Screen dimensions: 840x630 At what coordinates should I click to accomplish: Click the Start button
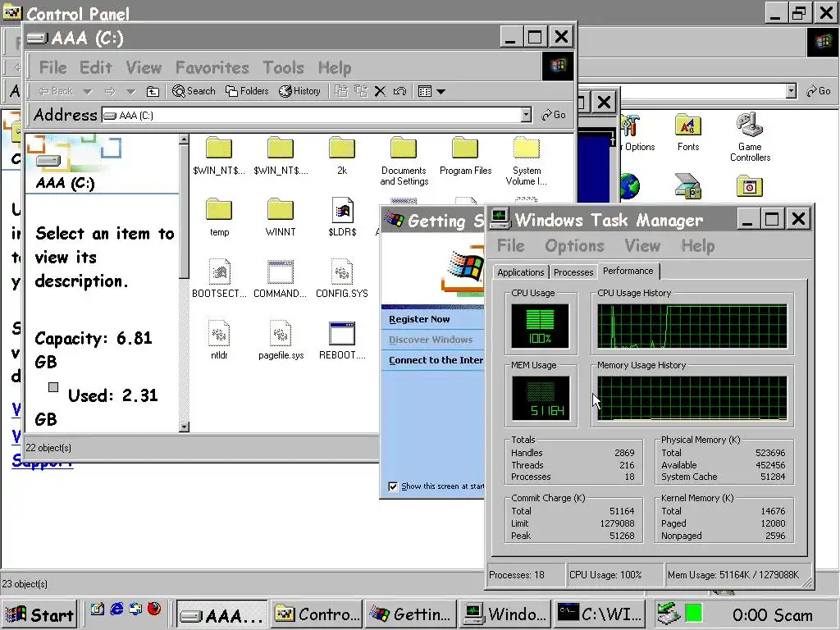39,614
